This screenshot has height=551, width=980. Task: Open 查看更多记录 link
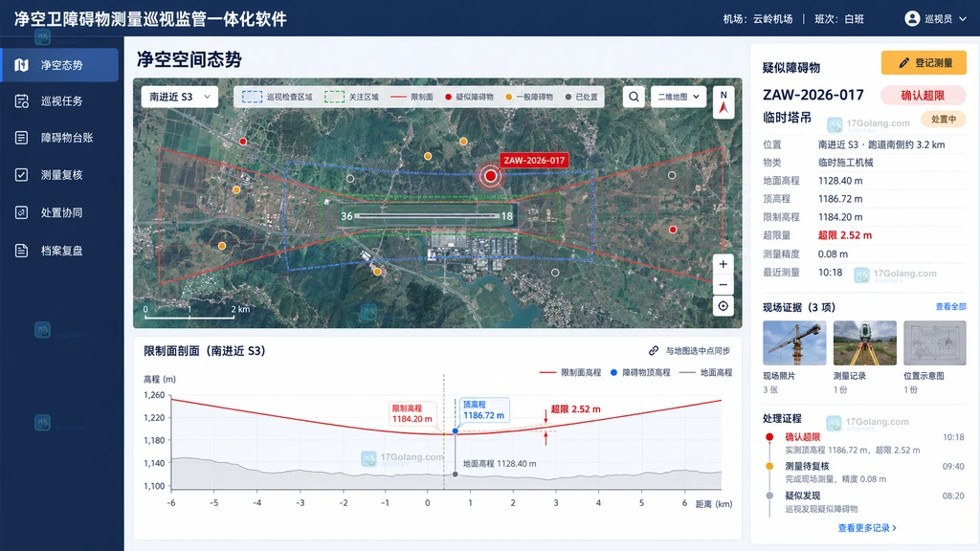[x=867, y=528]
